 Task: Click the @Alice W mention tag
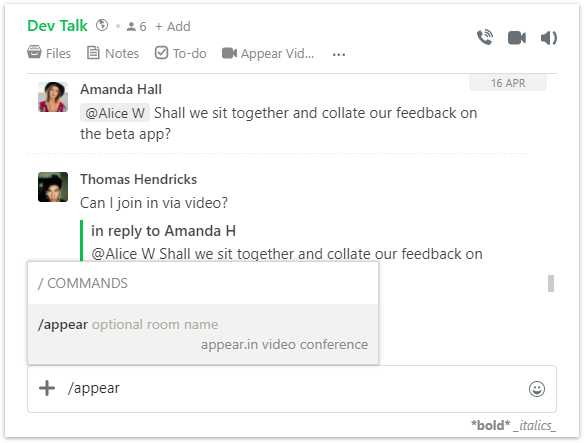pyautogui.click(x=115, y=113)
